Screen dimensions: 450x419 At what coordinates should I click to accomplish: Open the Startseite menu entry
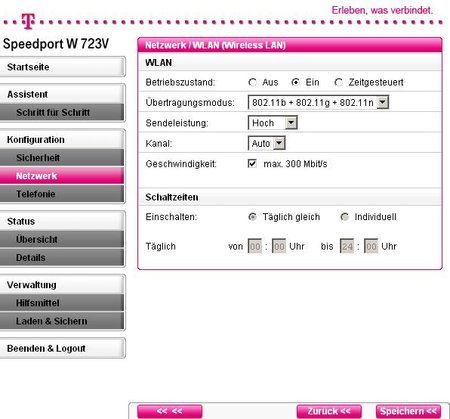point(62,67)
